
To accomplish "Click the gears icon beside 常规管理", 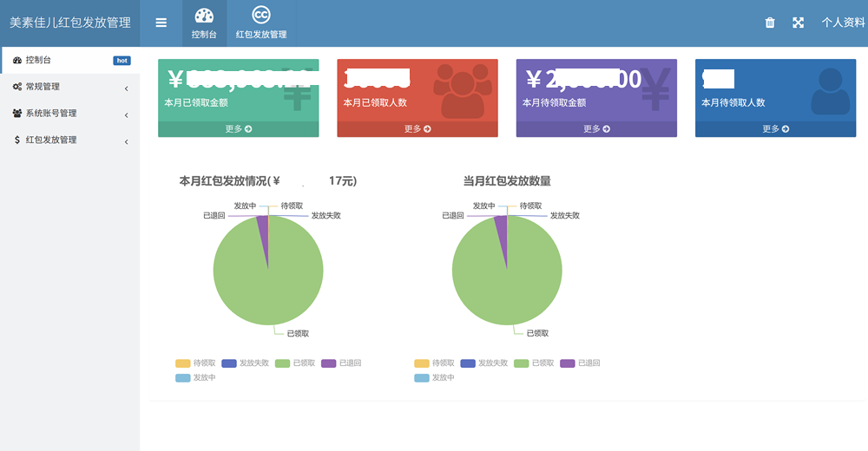I will 17,87.
